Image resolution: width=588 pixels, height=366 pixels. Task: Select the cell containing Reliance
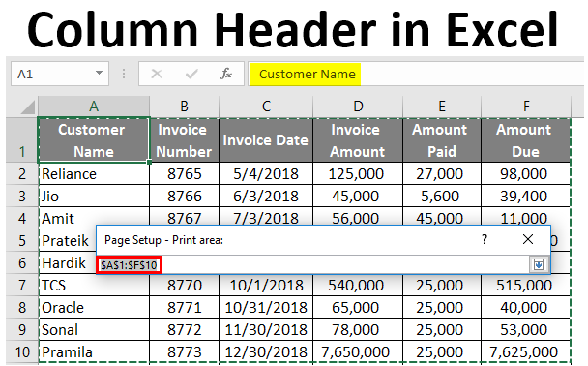coord(94,174)
